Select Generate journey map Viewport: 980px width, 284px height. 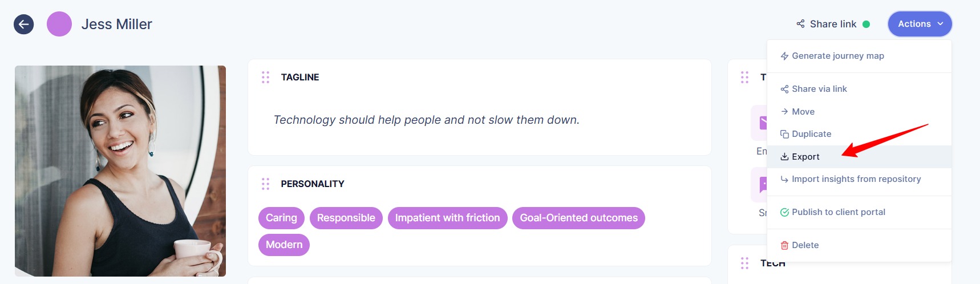[837, 56]
